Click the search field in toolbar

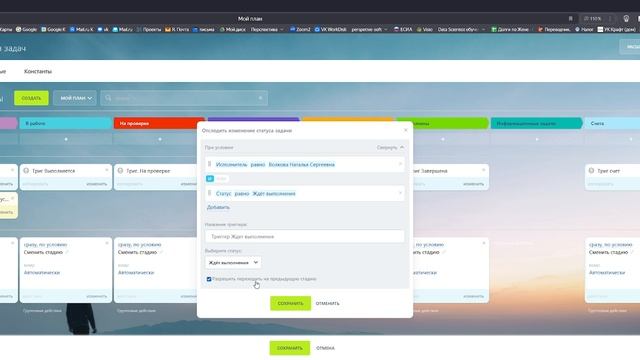coord(184,98)
